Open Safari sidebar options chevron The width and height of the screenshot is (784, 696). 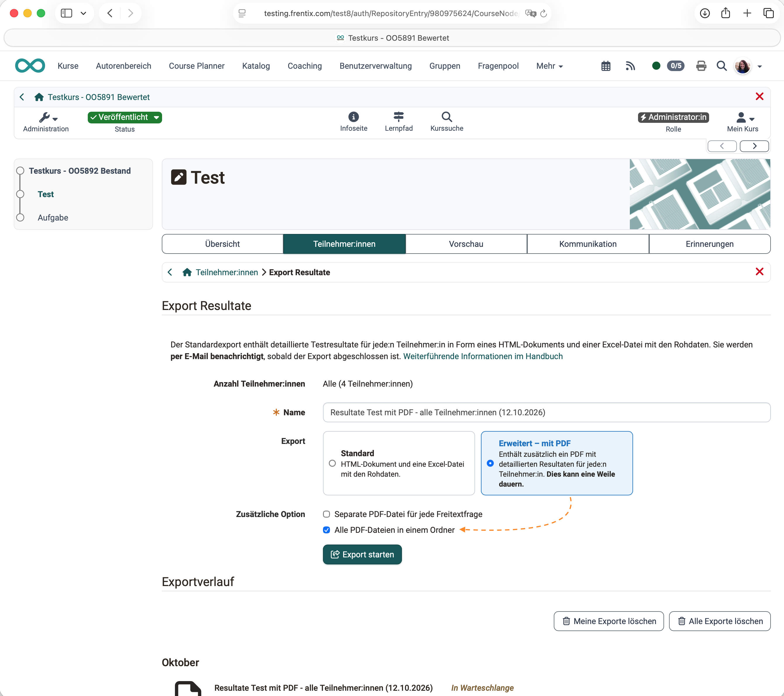83,13
